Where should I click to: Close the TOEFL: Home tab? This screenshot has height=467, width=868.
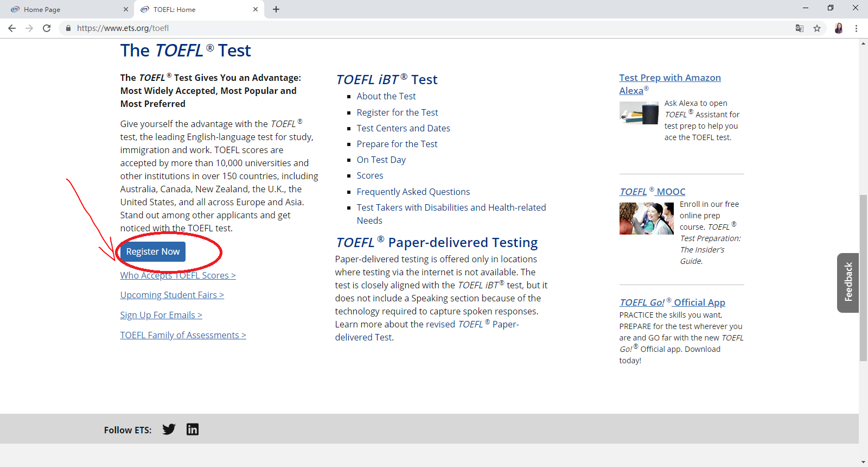256,9
